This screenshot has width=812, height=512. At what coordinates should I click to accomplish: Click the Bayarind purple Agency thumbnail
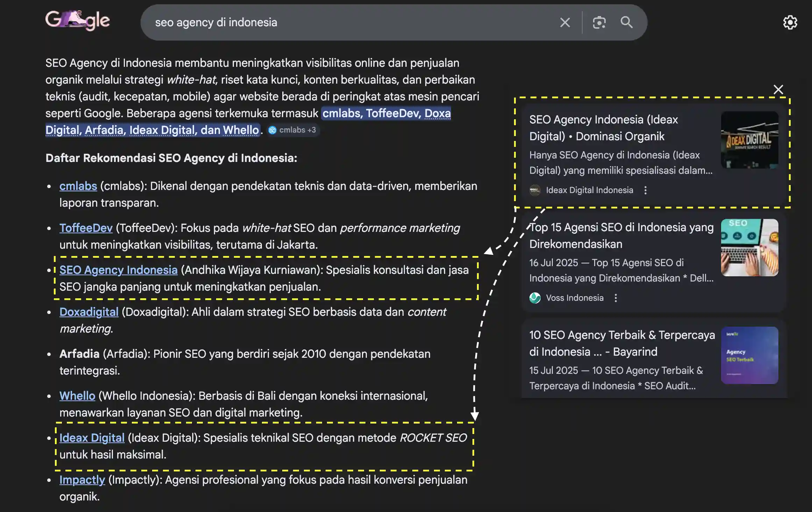click(749, 355)
